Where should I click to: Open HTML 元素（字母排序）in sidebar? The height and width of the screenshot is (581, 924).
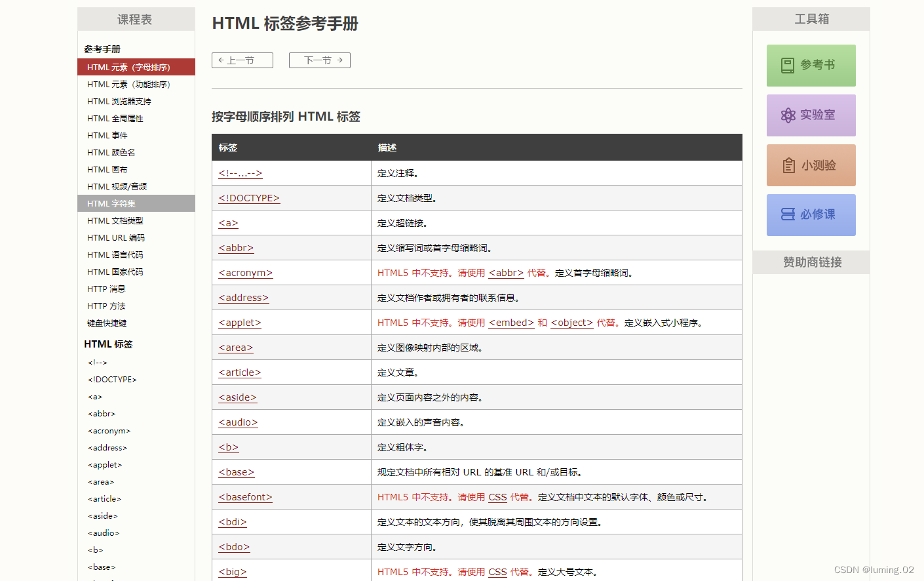point(136,67)
